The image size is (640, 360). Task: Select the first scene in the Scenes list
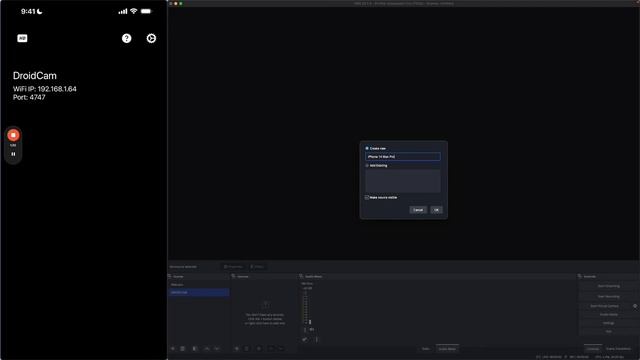[199, 284]
